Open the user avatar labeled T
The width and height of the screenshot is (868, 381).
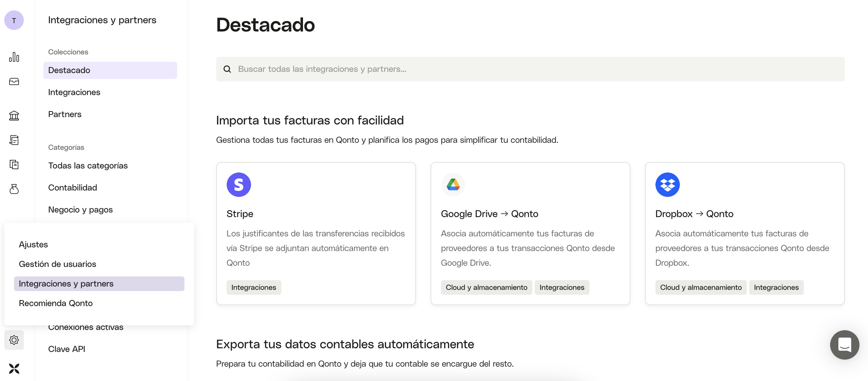click(14, 20)
